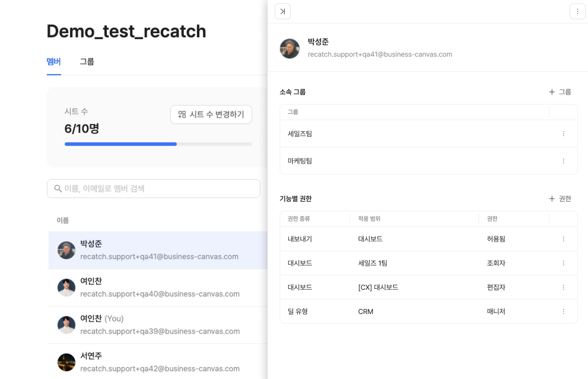
Task: Click the 시트 수 변경하기 button
Action: point(211,114)
